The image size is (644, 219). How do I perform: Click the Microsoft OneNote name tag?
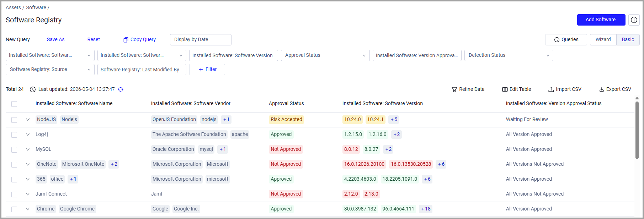pyautogui.click(x=83, y=164)
